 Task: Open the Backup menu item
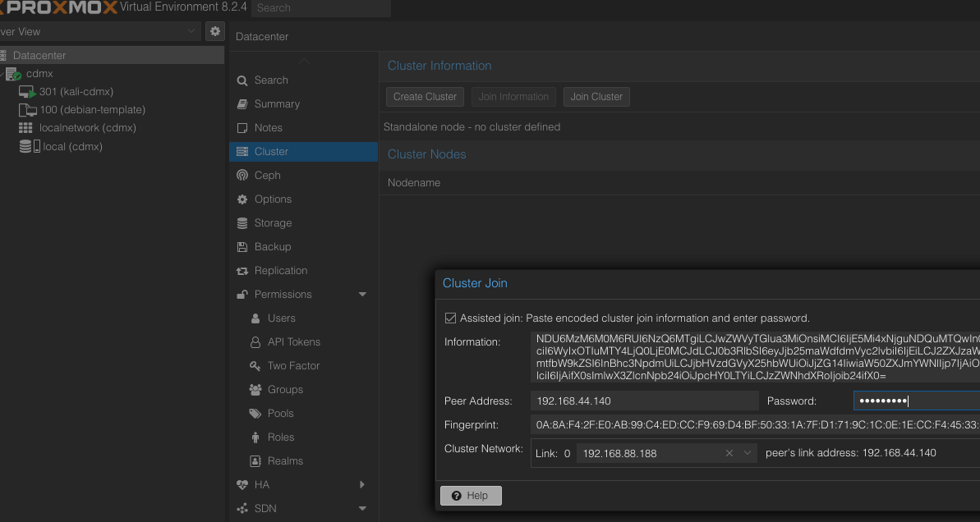pos(272,247)
